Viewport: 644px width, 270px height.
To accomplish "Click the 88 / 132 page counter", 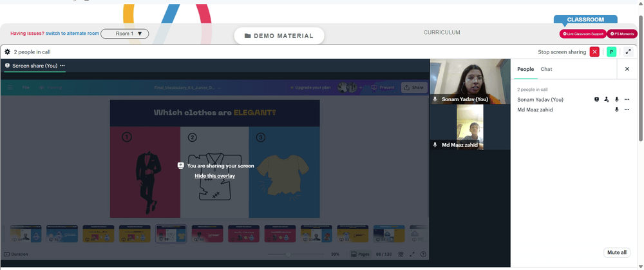I will point(384,255).
